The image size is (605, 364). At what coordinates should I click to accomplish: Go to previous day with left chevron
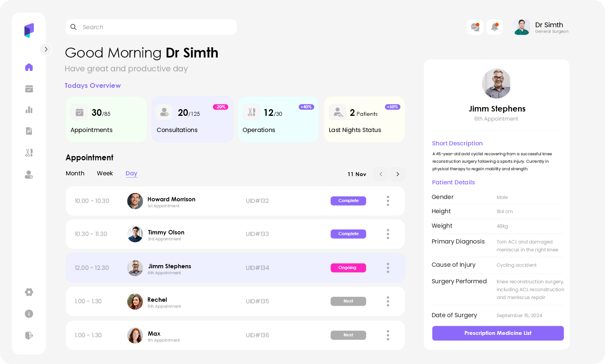tap(380, 174)
